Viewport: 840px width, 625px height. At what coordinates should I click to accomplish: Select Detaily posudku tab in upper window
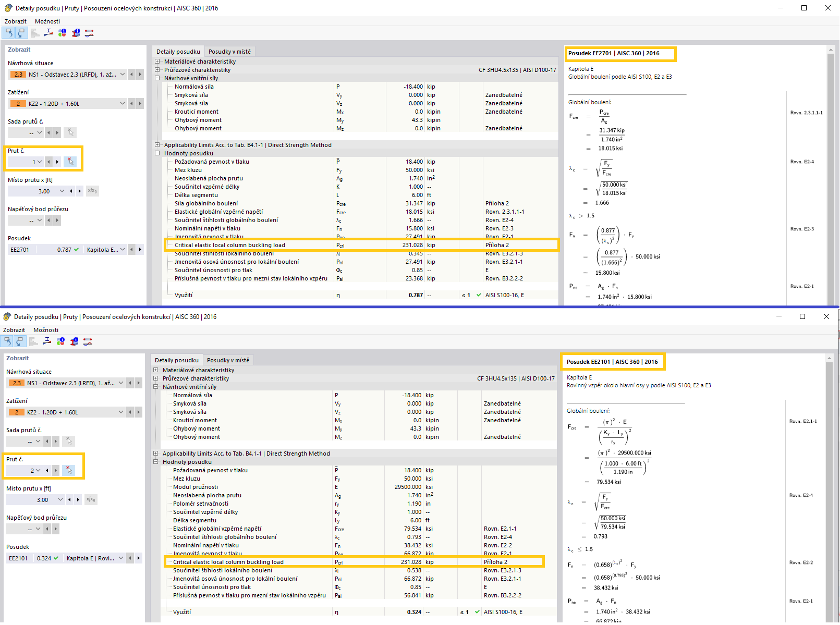pos(178,52)
